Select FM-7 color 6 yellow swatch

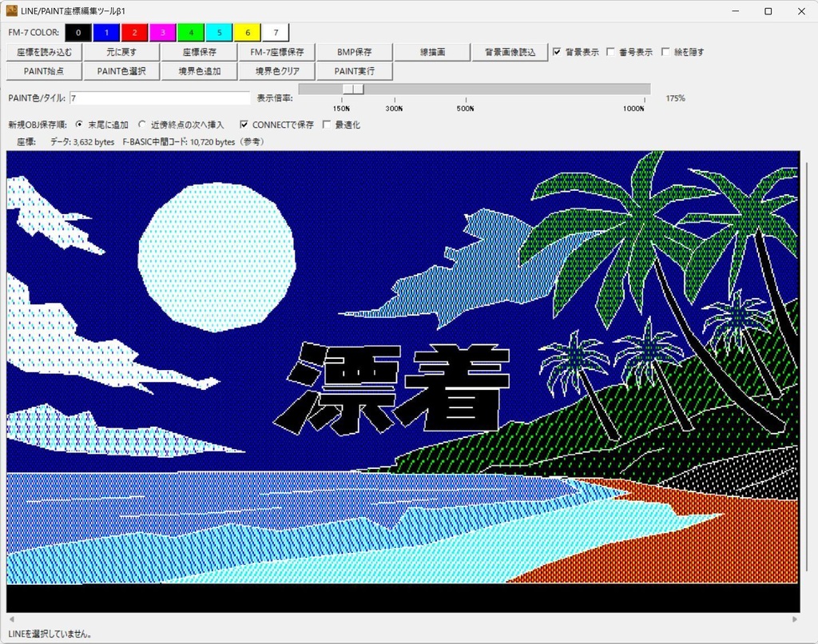coord(248,32)
